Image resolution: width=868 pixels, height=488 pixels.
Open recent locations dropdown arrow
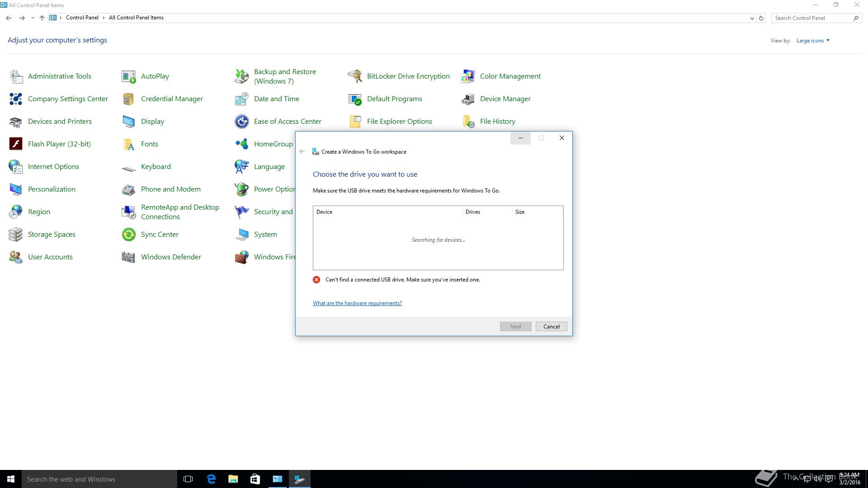tap(33, 18)
